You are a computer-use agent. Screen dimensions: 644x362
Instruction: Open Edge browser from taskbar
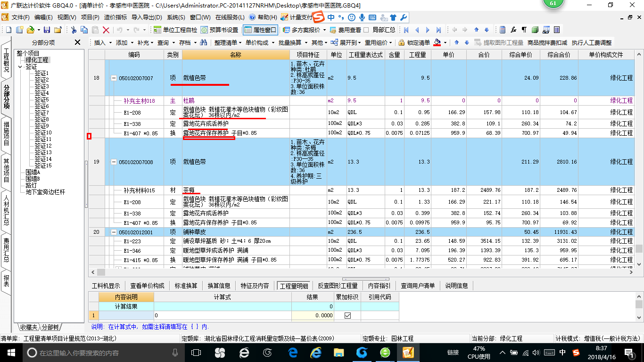[293, 352]
